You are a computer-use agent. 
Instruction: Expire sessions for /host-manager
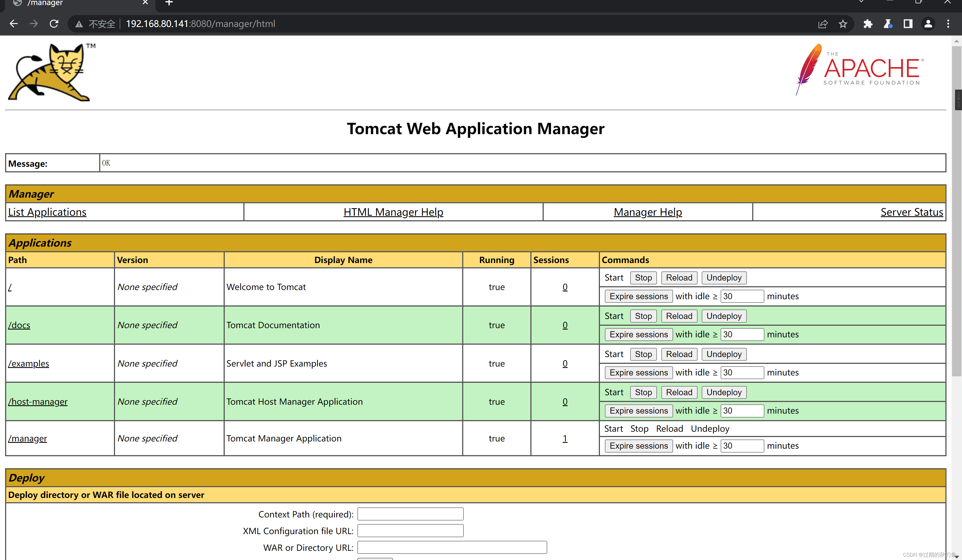(639, 411)
